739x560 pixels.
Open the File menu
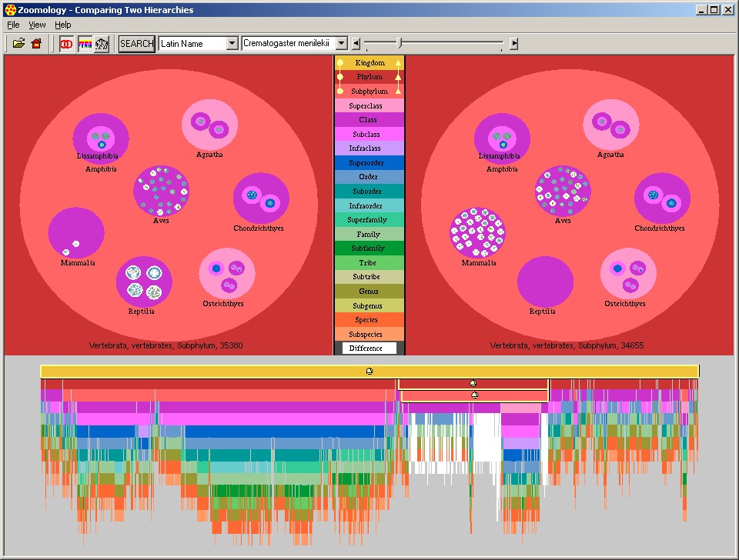click(13, 25)
